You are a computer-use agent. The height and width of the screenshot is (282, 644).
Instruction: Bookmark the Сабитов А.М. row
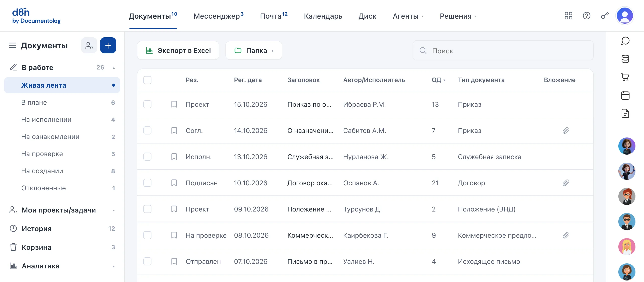coord(174,130)
